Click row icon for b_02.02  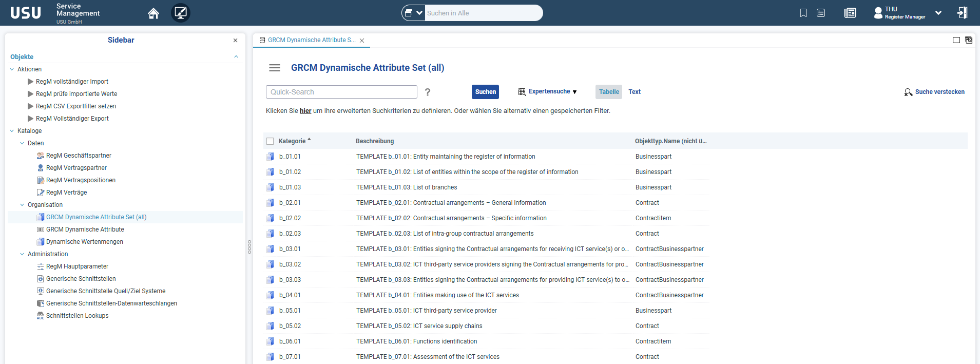tap(270, 218)
